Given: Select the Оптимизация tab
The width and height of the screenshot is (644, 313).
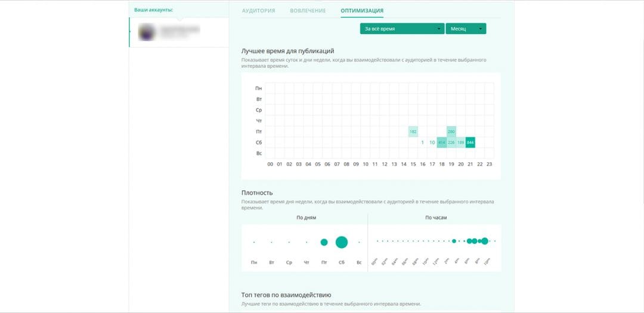Looking at the screenshot, I should 362,11.
